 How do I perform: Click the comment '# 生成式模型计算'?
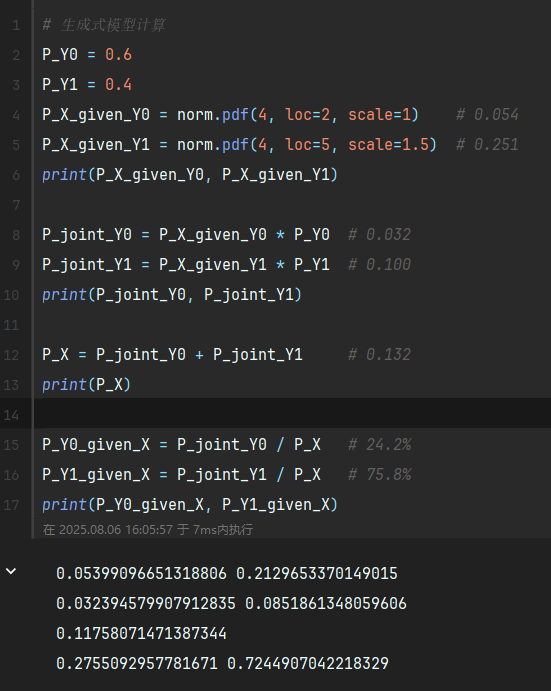(104, 25)
